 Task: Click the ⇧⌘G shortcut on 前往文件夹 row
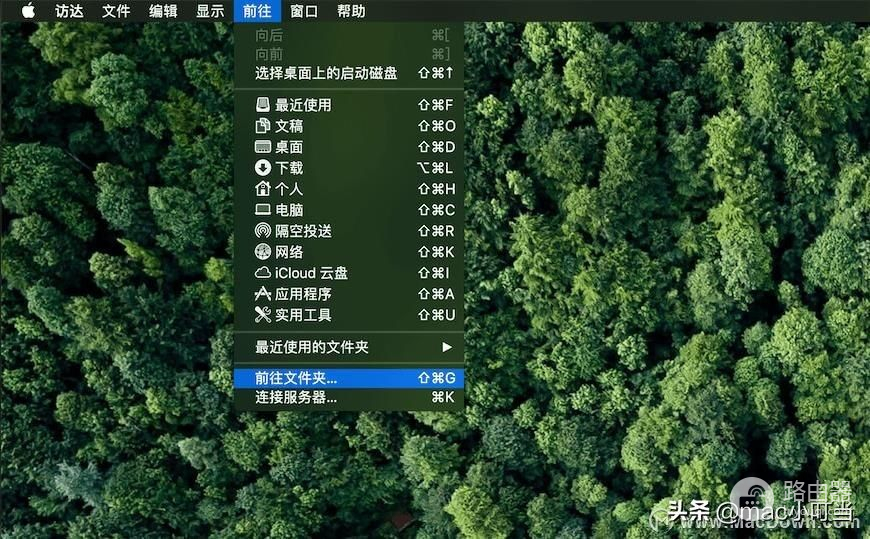[437, 378]
